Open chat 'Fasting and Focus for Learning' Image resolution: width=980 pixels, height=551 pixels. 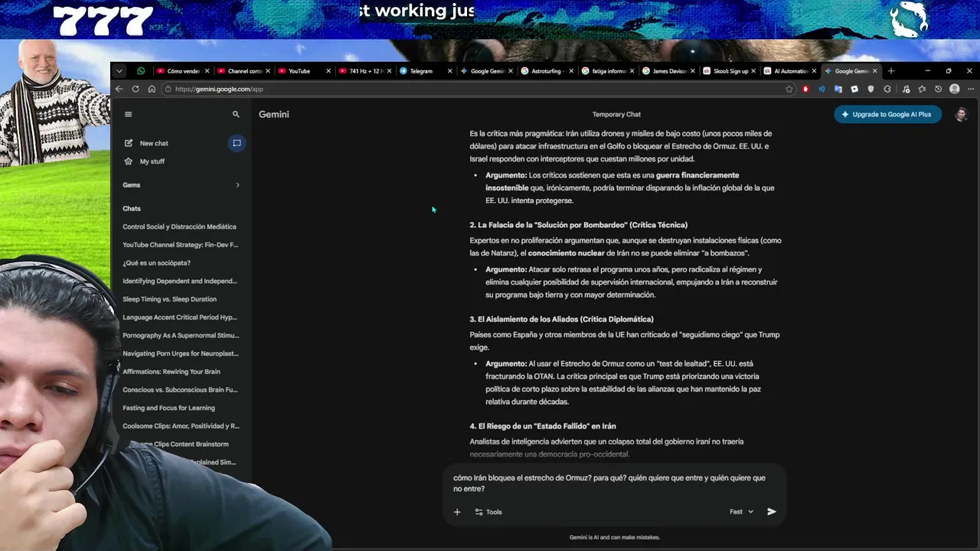pyautogui.click(x=168, y=408)
